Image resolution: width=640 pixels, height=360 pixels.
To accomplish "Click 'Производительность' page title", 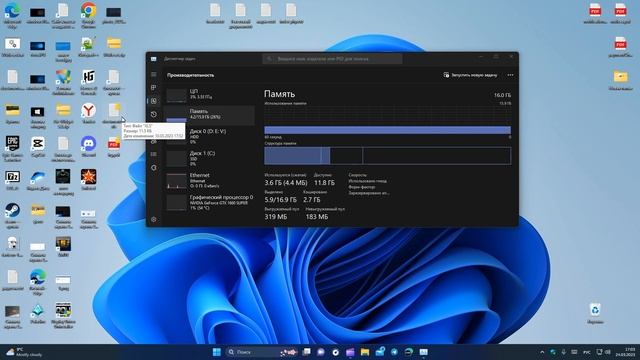I will [x=190, y=75].
